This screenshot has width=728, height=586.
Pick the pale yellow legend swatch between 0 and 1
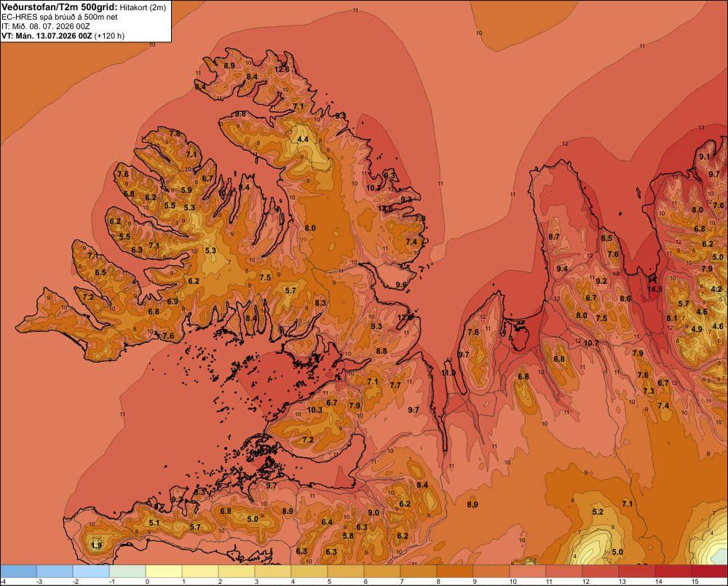tap(164, 571)
